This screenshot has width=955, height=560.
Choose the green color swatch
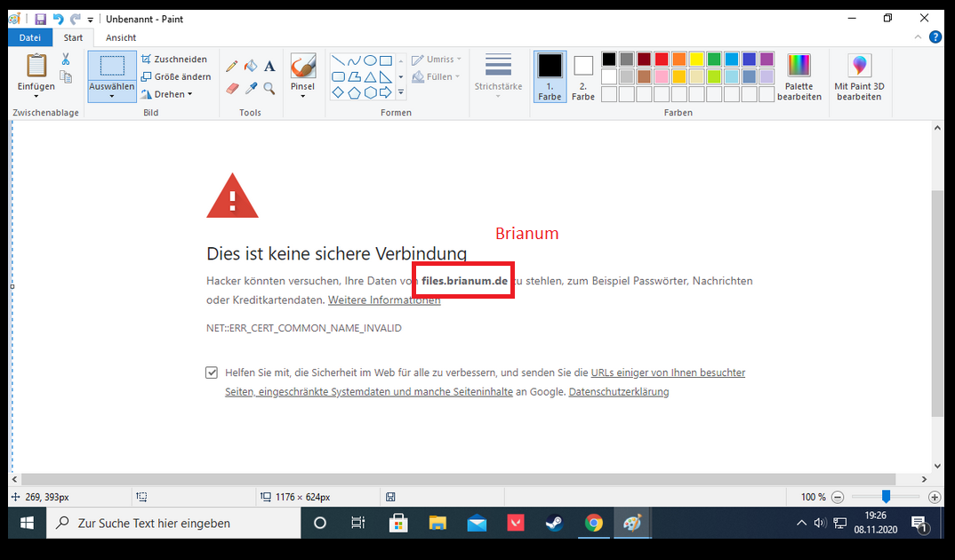click(714, 59)
